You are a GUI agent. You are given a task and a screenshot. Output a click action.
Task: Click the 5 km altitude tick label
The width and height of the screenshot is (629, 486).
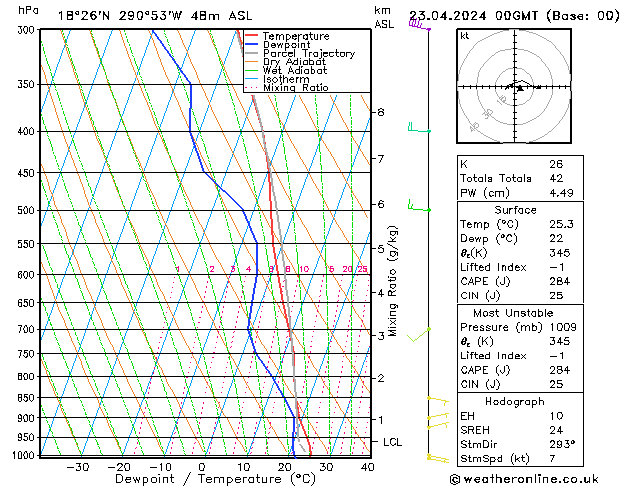click(381, 249)
